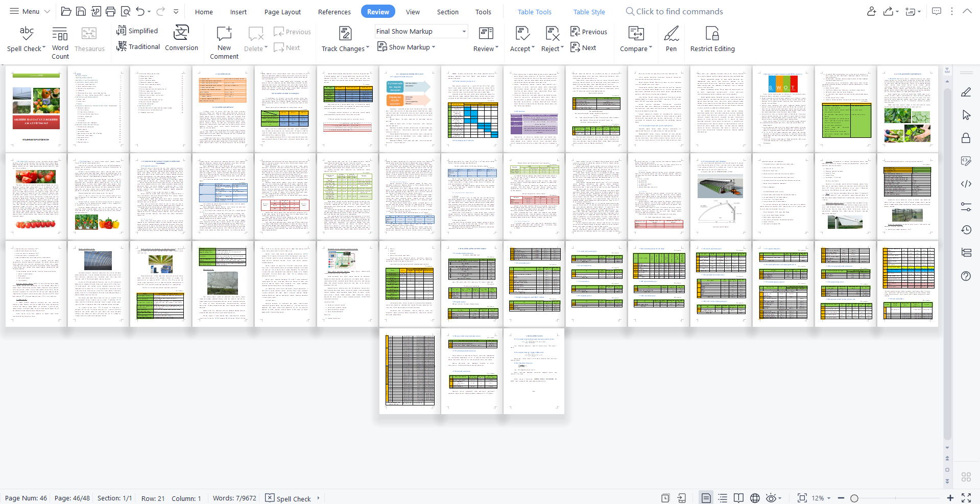
Task: Switch to Outline view in status bar
Action: coord(723,498)
